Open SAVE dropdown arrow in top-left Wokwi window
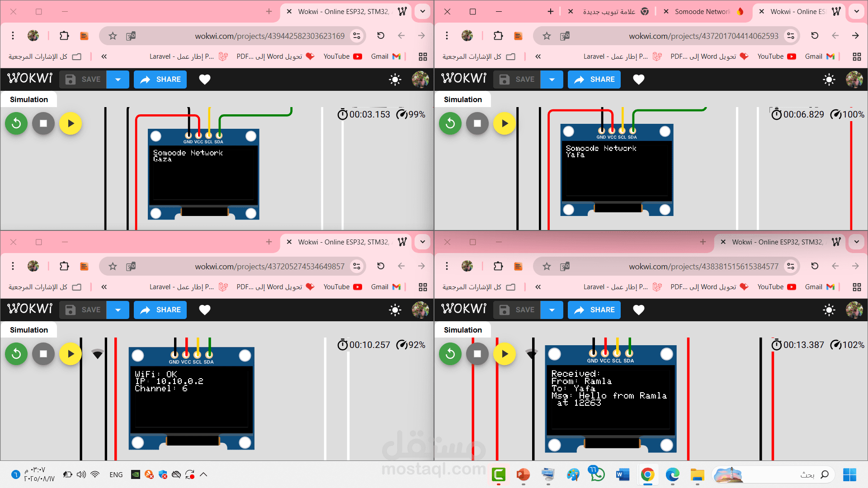This screenshot has width=868, height=488. coord(118,80)
